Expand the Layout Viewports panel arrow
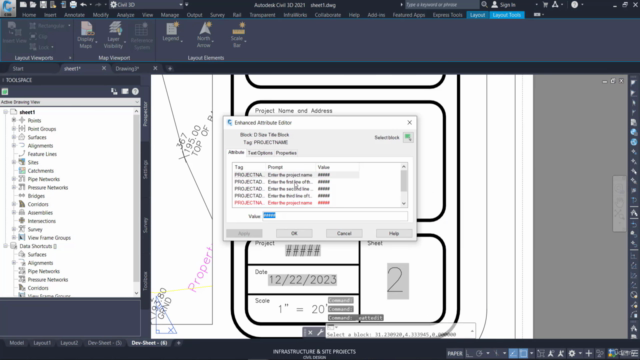This screenshot has width=640, height=360. pyautogui.click(x=70, y=58)
